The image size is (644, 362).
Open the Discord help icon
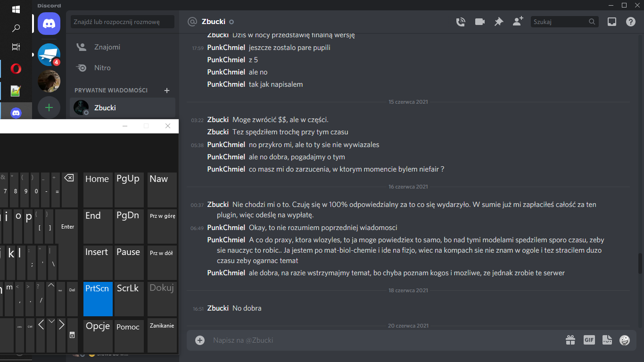[631, 22]
